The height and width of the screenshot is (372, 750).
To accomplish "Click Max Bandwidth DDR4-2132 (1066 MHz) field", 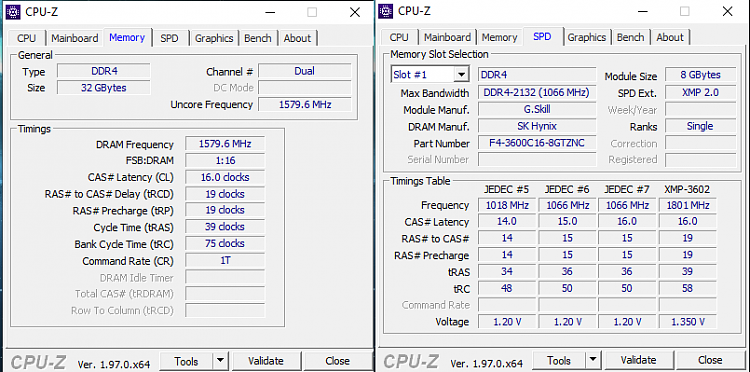I will pyautogui.click(x=537, y=92).
